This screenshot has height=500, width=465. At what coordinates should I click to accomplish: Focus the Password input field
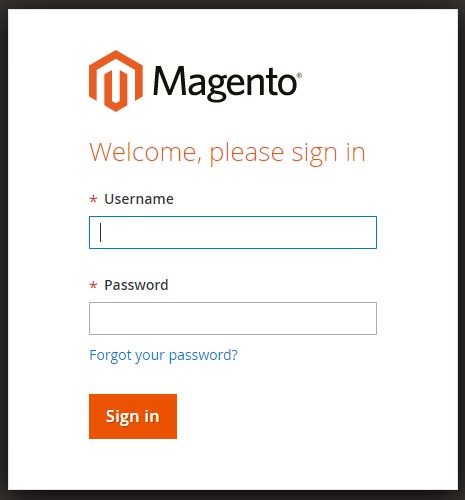click(233, 318)
